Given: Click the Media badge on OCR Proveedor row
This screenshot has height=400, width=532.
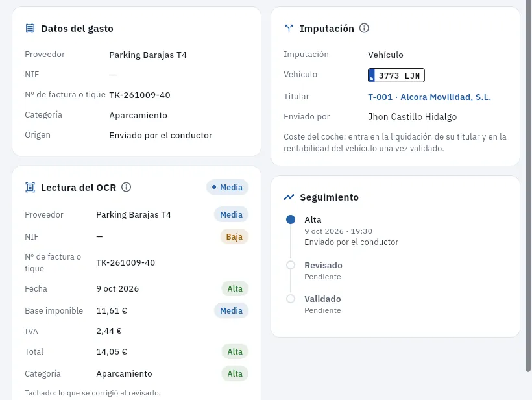Looking at the screenshot, I should [x=231, y=214].
